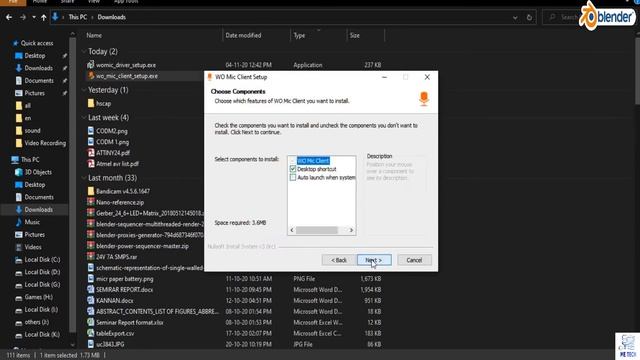Viewport: 640px width, 360px height.
Task: Open address bar history dropdown
Action: pos(515,17)
